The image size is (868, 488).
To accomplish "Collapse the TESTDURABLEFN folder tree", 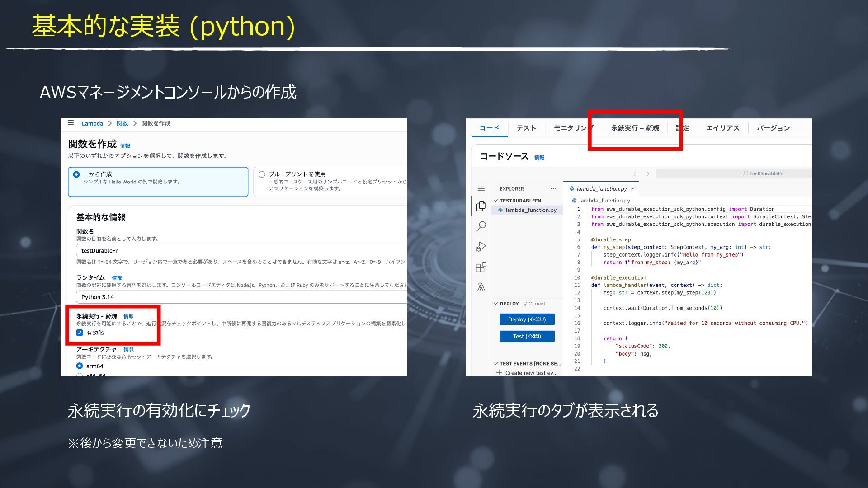I will tap(496, 201).
